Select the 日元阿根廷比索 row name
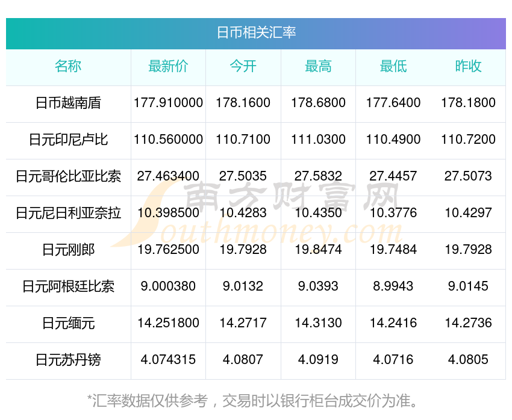This screenshot has width=512, height=420. (68, 286)
